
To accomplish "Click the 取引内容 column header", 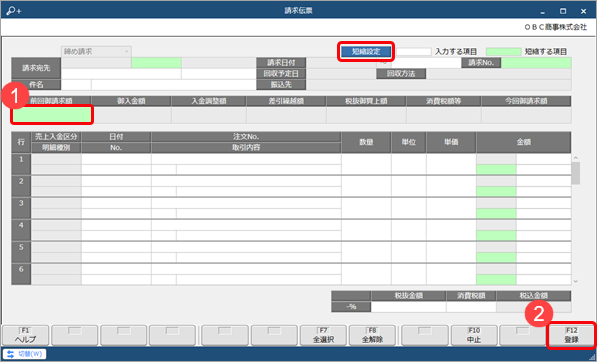I will click(246, 147).
